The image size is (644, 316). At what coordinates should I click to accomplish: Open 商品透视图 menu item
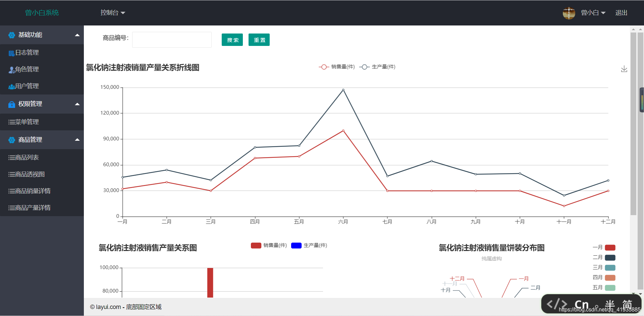point(42,174)
